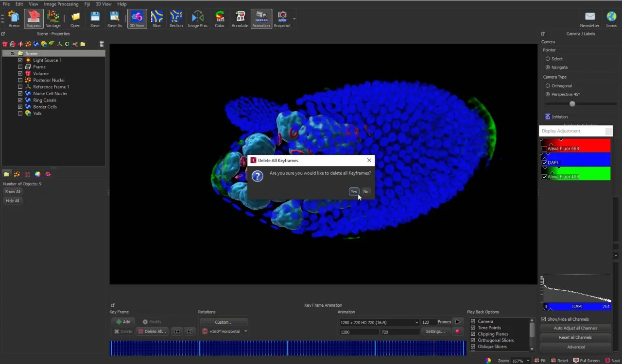The width and height of the screenshot is (622, 364).
Task: Add new Spots object icon
Action: (x=28, y=44)
